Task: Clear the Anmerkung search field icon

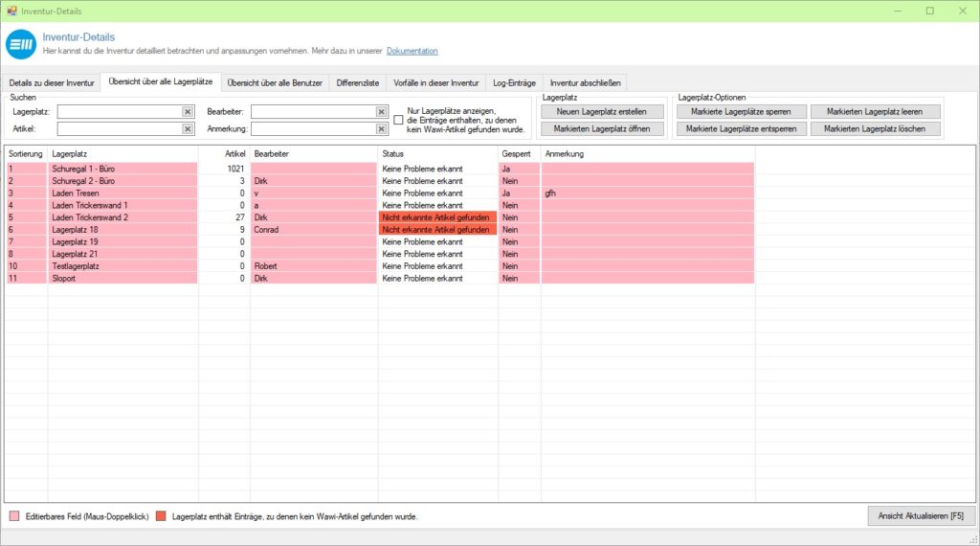Action: (x=381, y=128)
